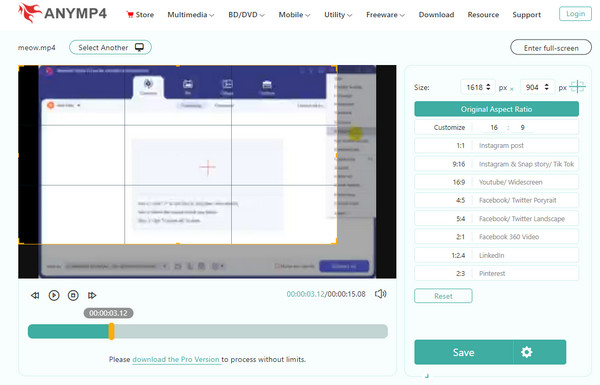Expand the BD/DVD menu
The height and width of the screenshot is (385, 600).
[x=246, y=15]
